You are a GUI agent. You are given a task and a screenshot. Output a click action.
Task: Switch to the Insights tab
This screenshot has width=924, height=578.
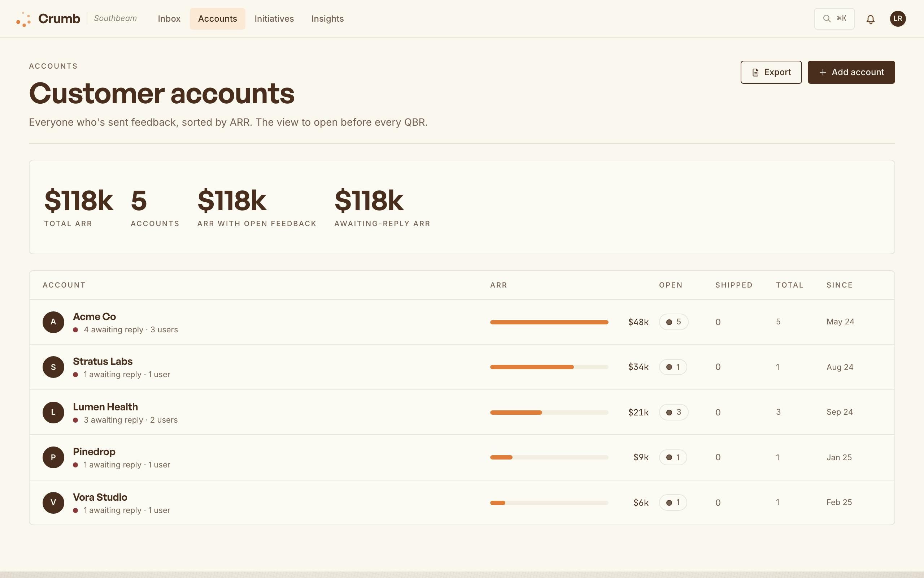pos(328,19)
